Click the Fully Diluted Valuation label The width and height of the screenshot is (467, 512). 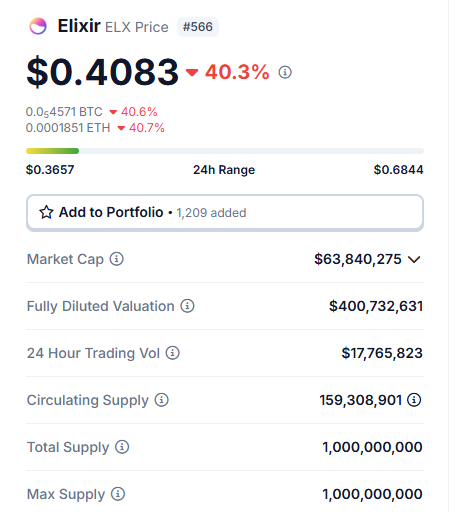click(100, 306)
